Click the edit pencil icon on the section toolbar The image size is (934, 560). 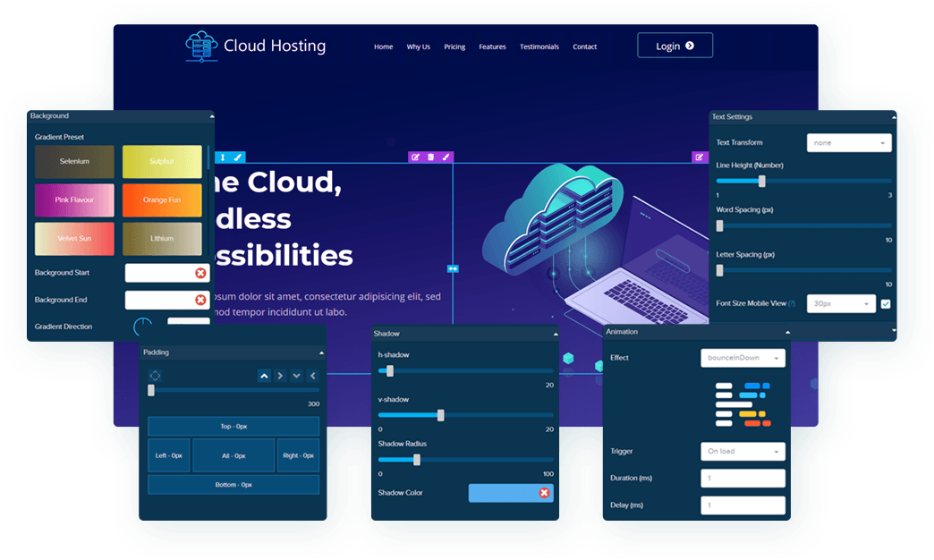416,157
